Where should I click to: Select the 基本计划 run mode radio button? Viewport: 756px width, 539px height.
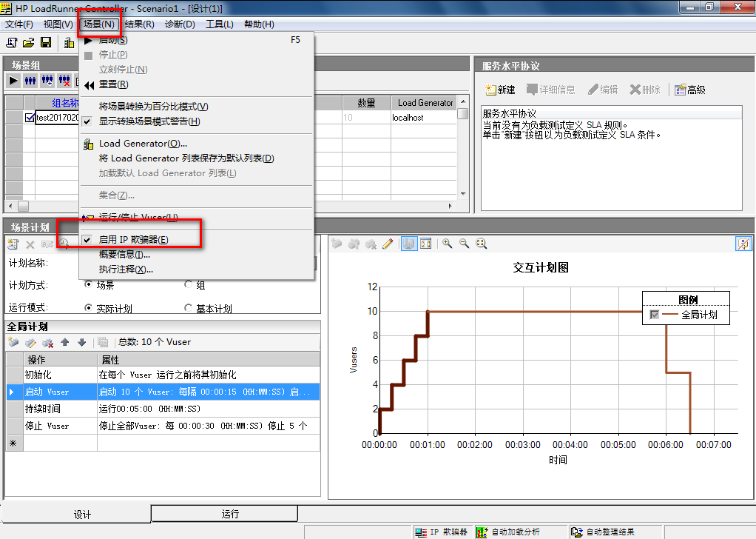pos(188,307)
